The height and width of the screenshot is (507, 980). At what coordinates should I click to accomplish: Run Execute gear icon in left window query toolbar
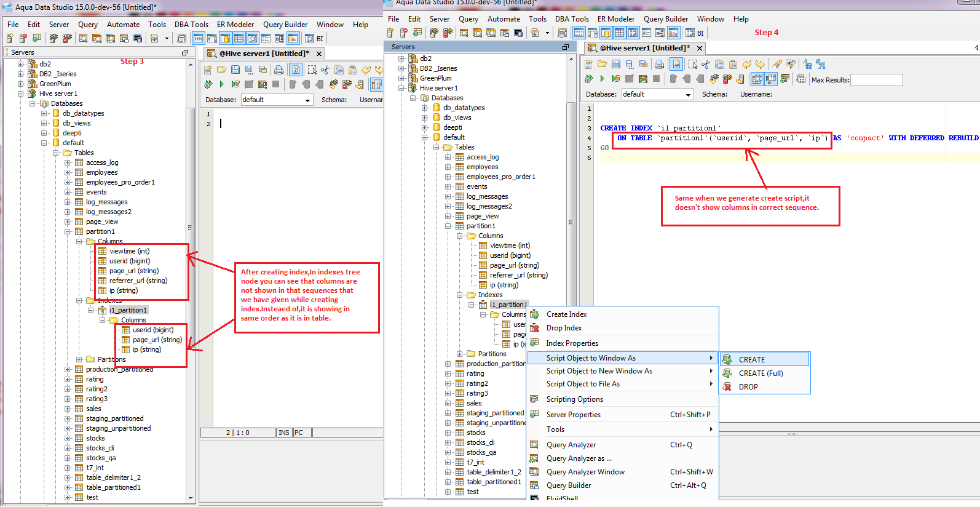point(208,84)
